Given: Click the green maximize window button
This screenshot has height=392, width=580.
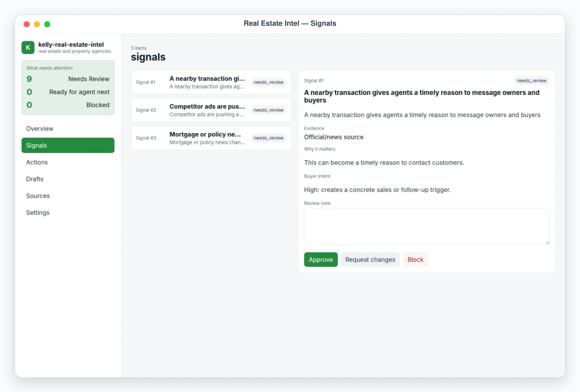Looking at the screenshot, I should click(x=47, y=24).
